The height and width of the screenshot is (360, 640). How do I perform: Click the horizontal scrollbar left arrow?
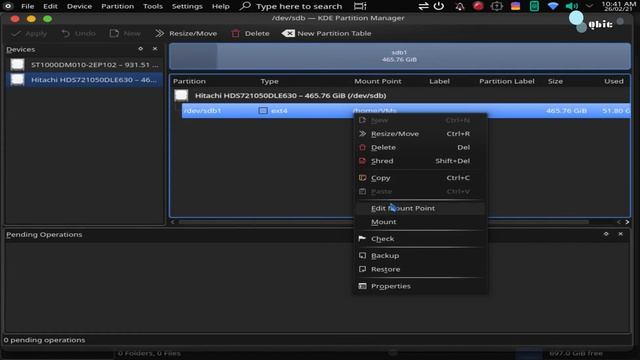point(173,222)
